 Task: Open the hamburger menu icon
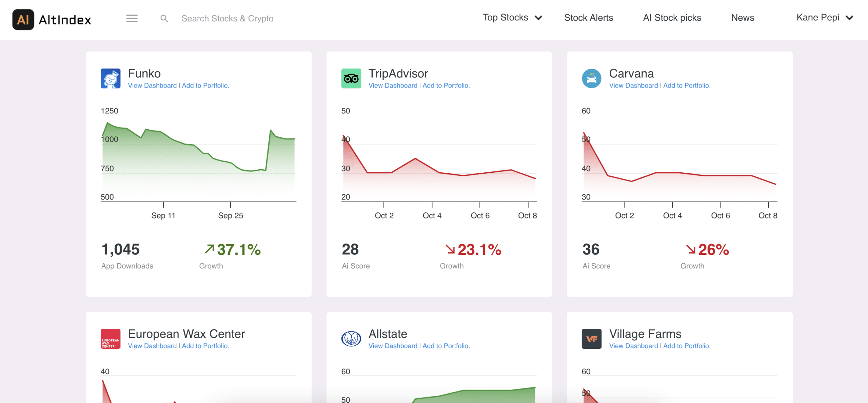click(x=132, y=18)
